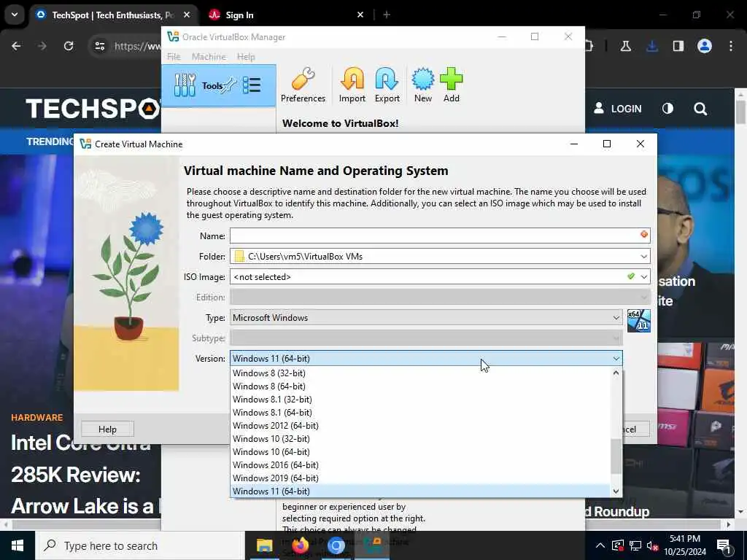Expand the ISO Image dropdown
Image resolution: width=747 pixels, height=560 pixels.
click(x=643, y=276)
